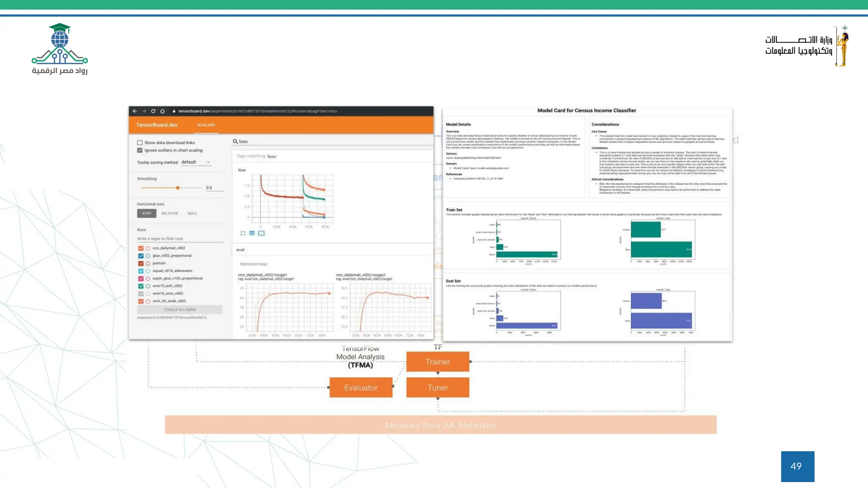
Task: Click the Smoothing slider handle
Action: tap(178, 188)
